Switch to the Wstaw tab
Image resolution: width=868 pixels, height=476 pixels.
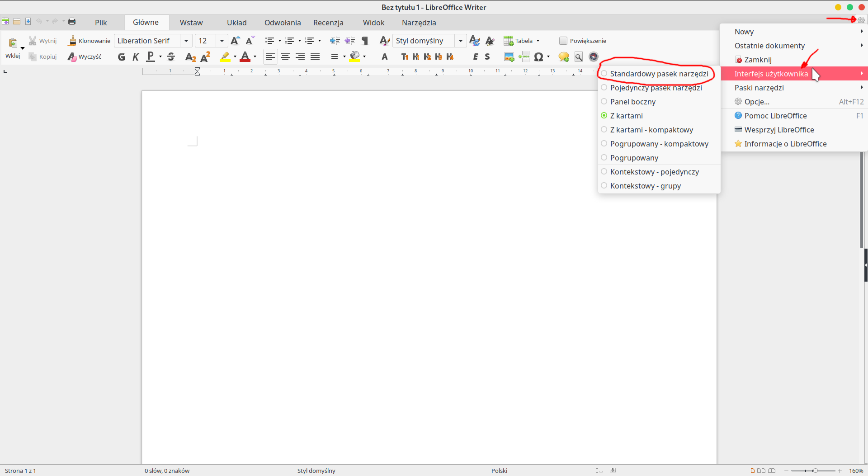click(191, 23)
